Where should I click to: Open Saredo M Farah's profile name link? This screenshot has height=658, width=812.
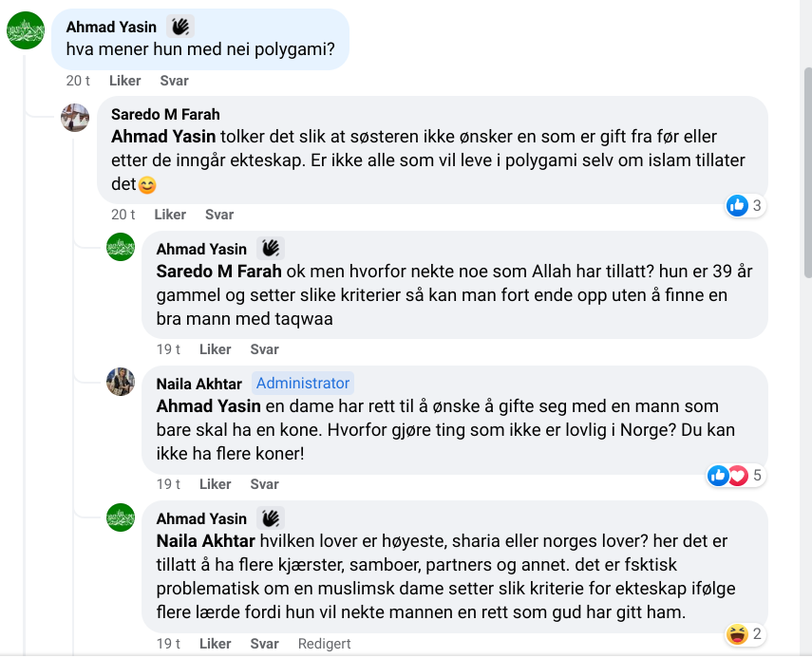tap(165, 115)
